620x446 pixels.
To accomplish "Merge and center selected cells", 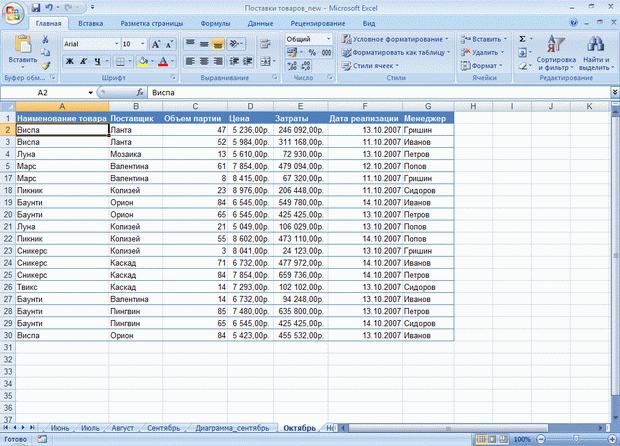I will [x=265, y=61].
